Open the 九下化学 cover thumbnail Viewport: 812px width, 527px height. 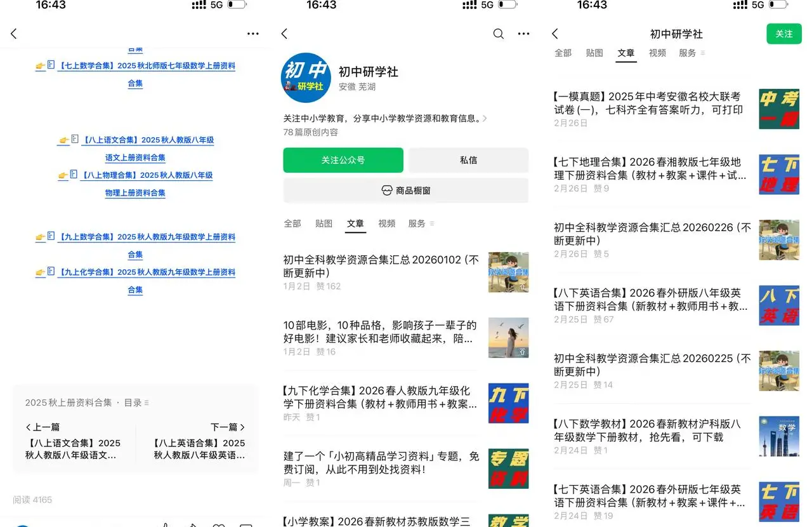point(508,403)
